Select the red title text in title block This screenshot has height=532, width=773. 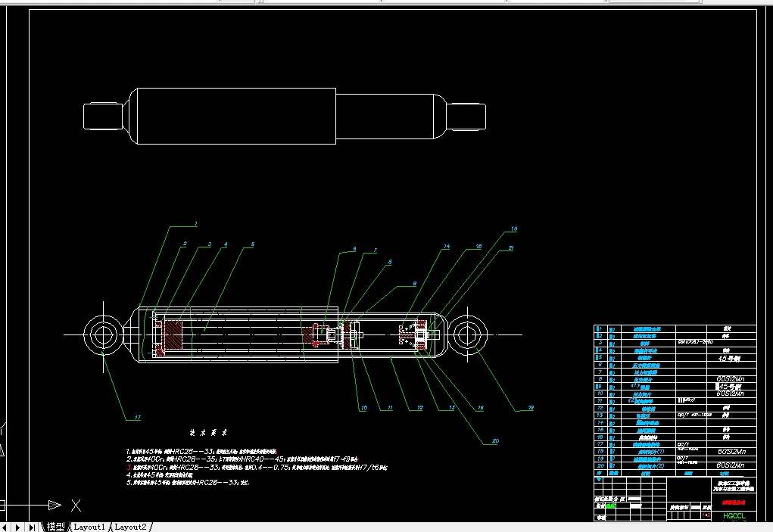tap(734, 502)
